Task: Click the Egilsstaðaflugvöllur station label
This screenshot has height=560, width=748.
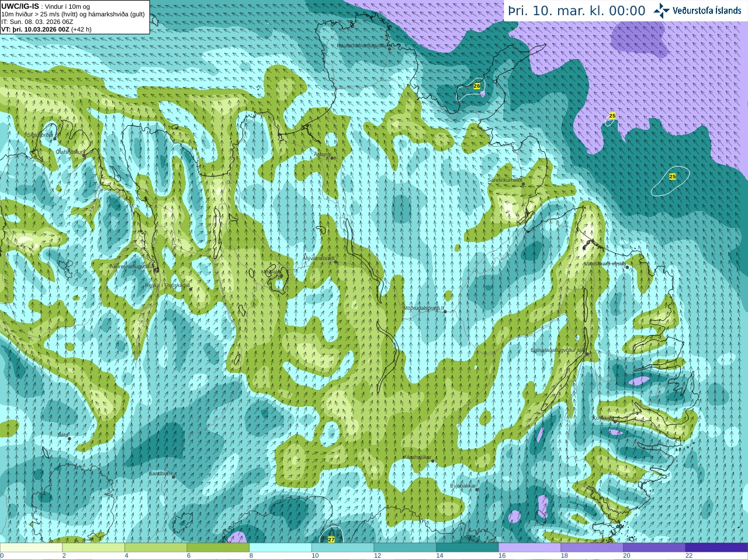Action: coord(557,350)
